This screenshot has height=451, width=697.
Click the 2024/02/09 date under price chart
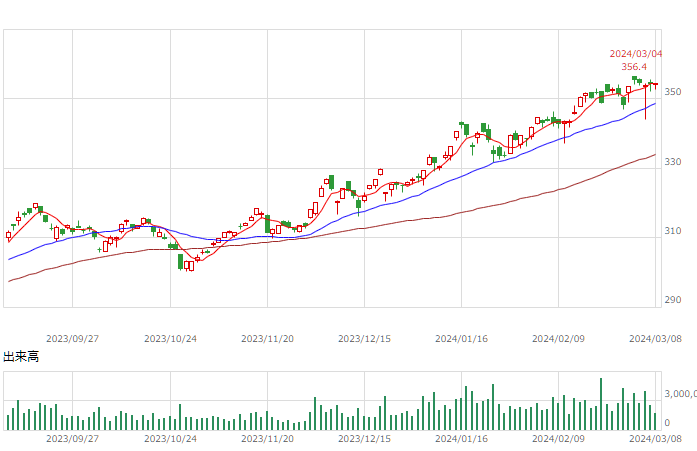coord(558,339)
